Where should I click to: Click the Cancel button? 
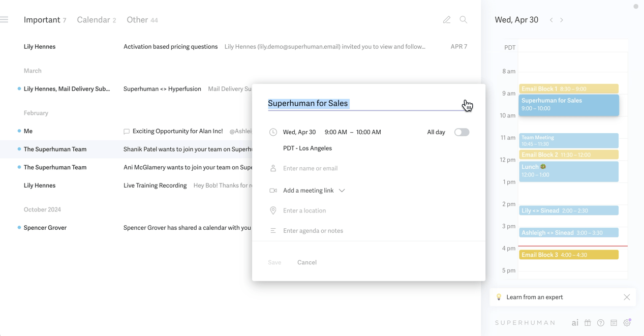pos(307,262)
